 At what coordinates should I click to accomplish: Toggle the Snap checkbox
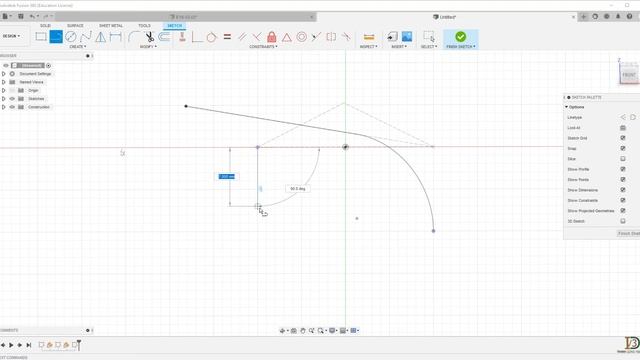coord(623,148)
